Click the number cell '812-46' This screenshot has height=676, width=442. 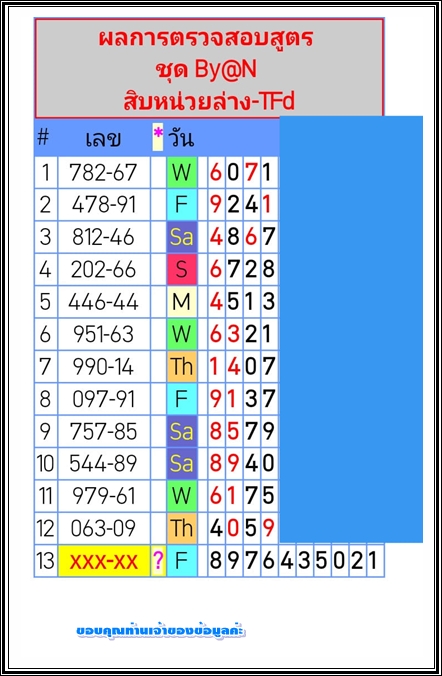[103, 237]
